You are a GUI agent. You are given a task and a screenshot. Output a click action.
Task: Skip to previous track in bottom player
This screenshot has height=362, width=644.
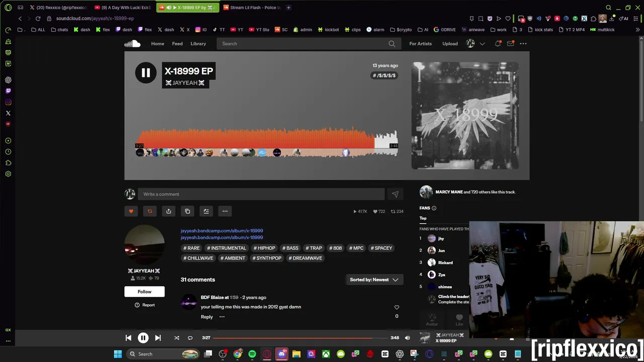[128, 338]
